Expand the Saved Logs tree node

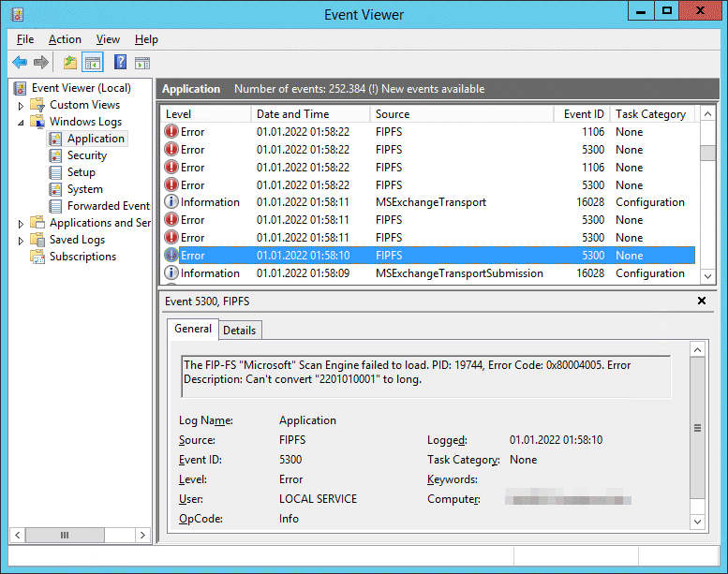click(21, 241)
